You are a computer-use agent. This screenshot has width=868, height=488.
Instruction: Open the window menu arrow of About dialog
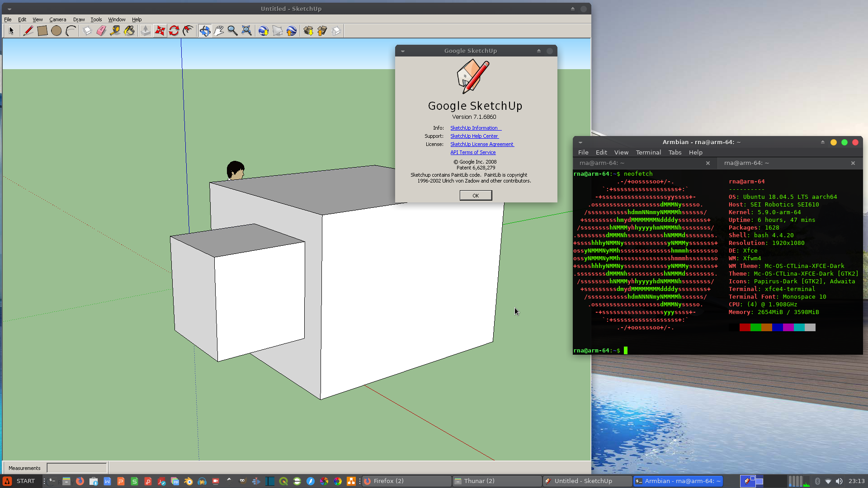tap(402, 51)
